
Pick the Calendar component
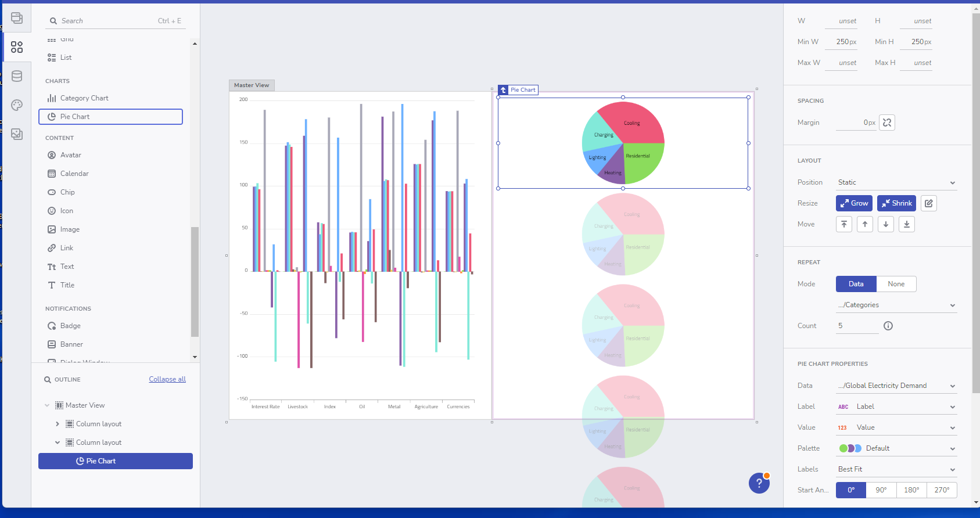[x=110, y=174]
